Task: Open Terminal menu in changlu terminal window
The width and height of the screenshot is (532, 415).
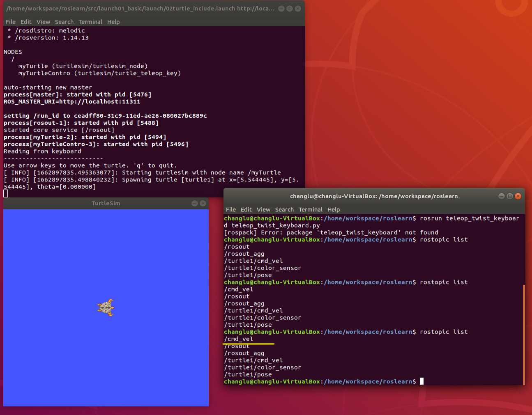Action: [x=311, y=209]
